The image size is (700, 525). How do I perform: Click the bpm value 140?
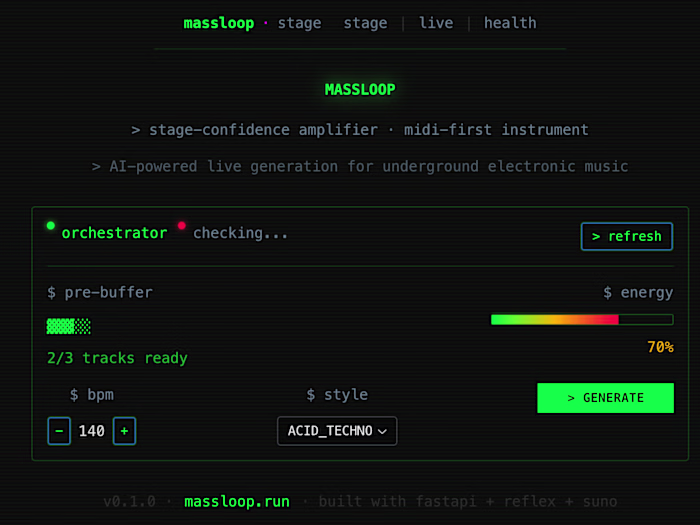[x=92, y=431]
